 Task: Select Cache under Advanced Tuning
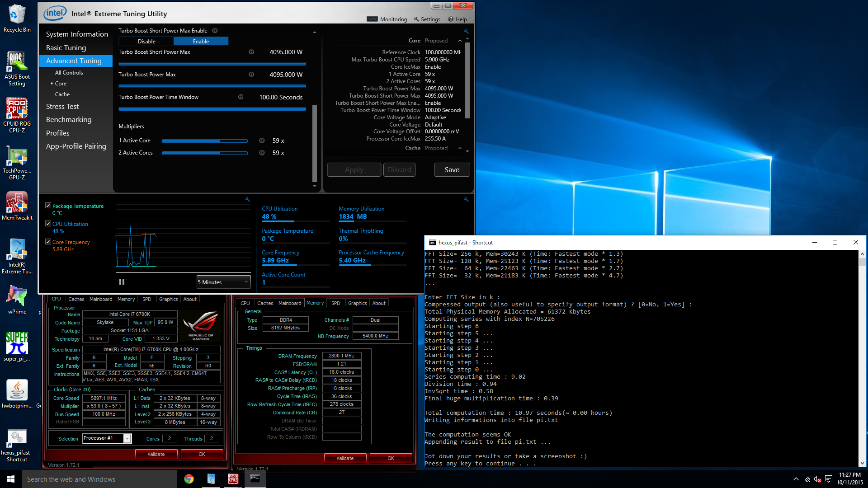(62, 94)
